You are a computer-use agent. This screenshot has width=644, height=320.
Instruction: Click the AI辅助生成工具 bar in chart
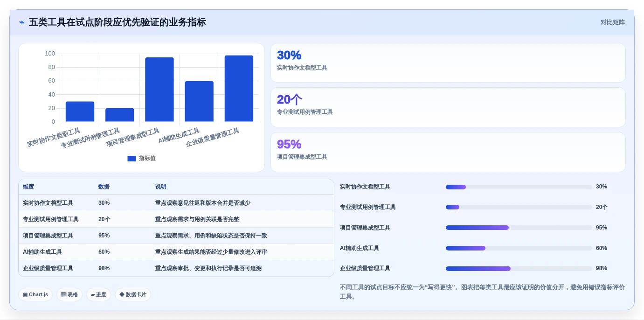click(199, 102)
